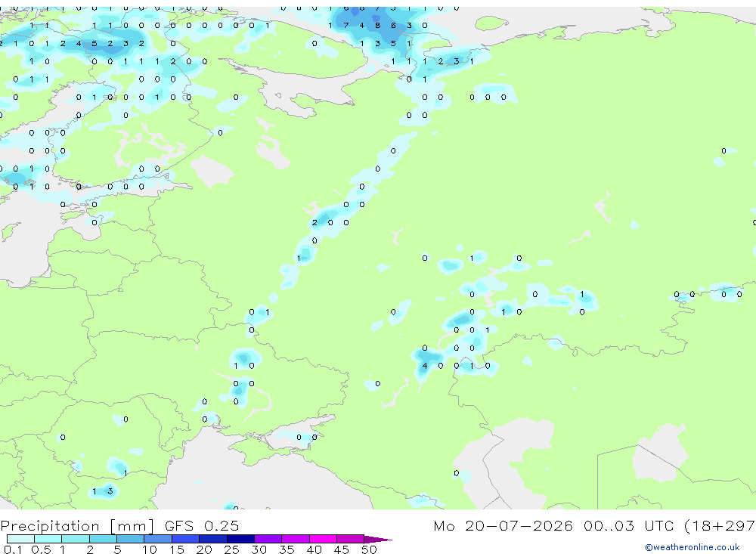Click the '35' legend scale label

click(287, 549)
